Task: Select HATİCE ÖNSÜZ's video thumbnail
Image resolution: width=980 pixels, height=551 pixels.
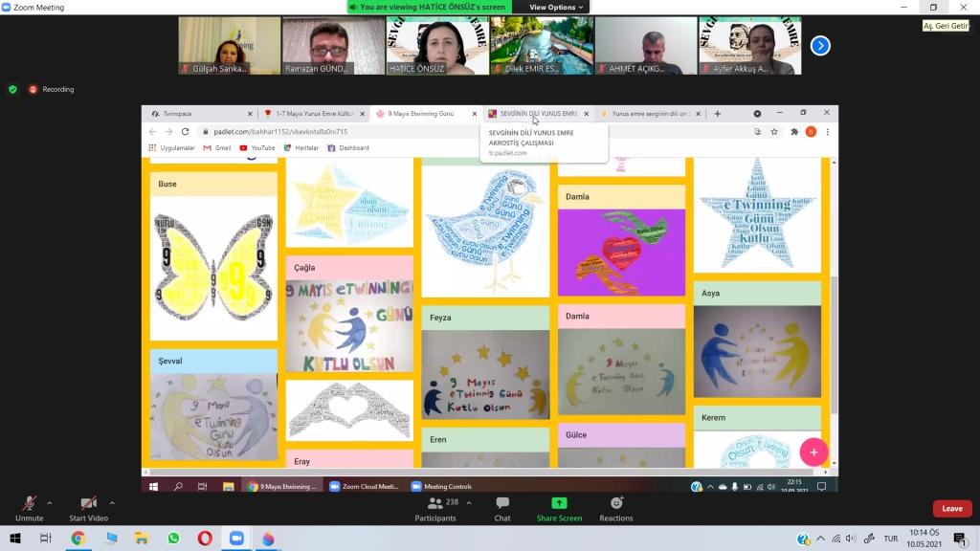Action: tap(437, 45)
